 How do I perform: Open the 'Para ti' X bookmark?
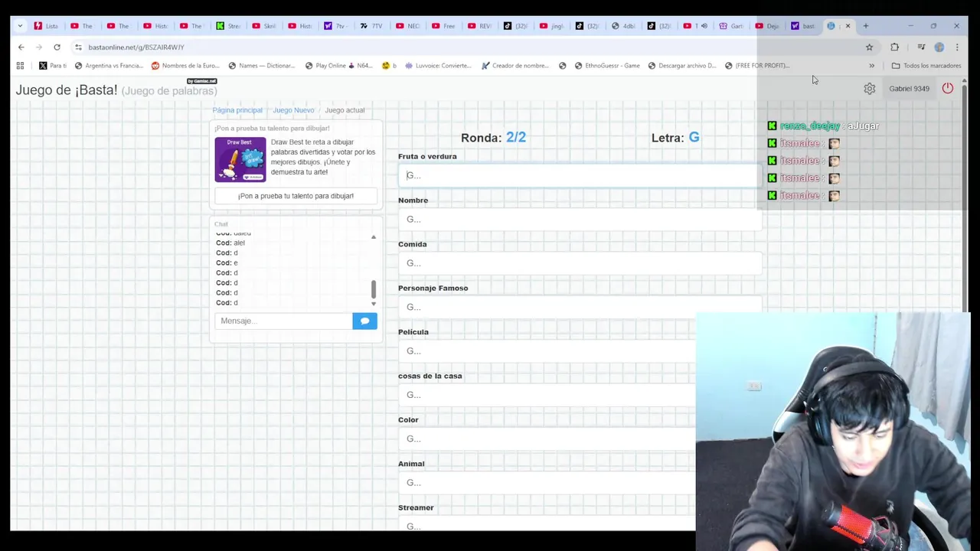click(53, 66)
